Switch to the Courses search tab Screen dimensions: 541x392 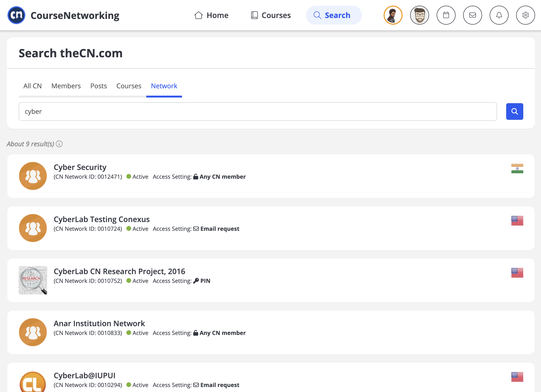tap(129, 86)
